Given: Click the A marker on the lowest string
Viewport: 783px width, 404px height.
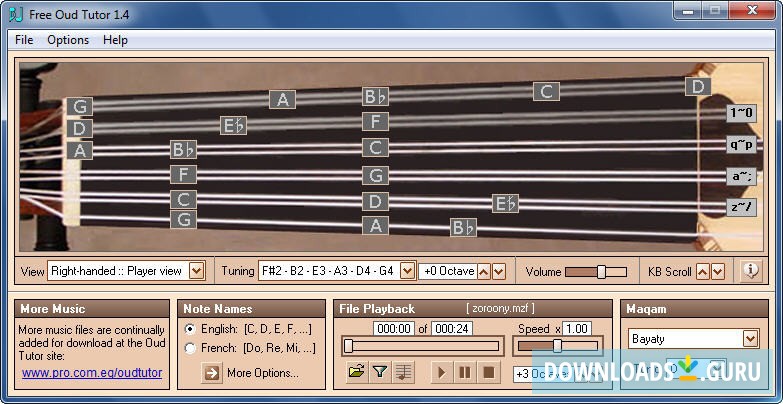Looking at the screenshot, I should tap(376, 225).
